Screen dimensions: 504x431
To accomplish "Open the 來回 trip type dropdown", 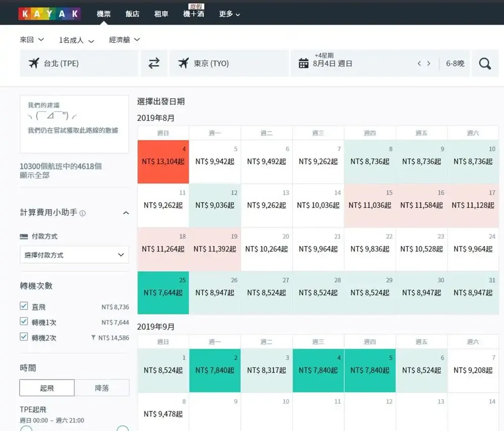I will pyautogui.click(x=32, y=40).
